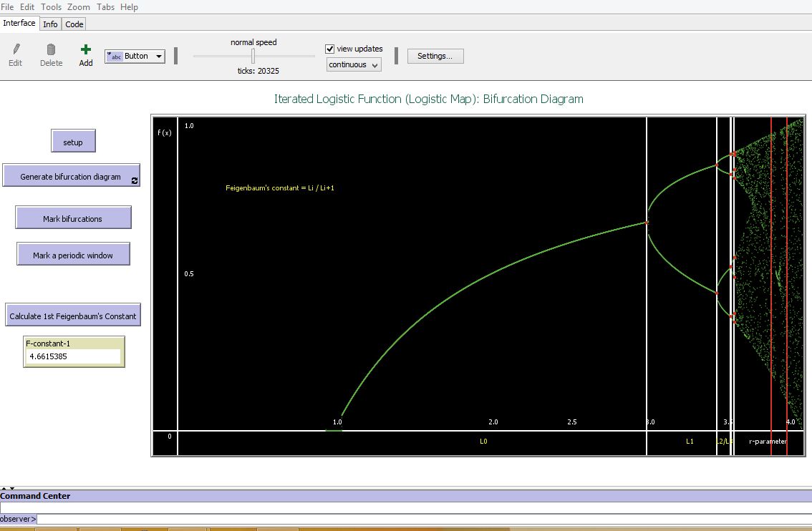
Task: Click inside the Command Center input field
Action: (286, 518)
